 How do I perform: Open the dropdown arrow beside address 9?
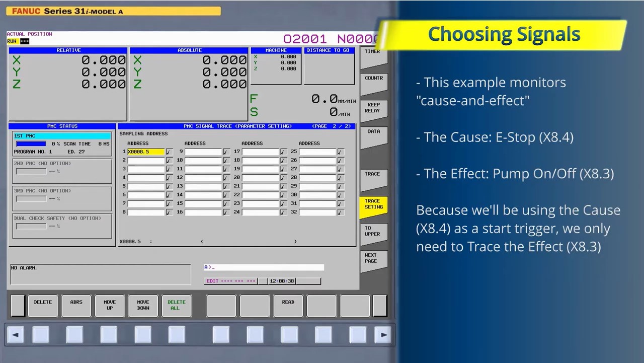[225, 152]
